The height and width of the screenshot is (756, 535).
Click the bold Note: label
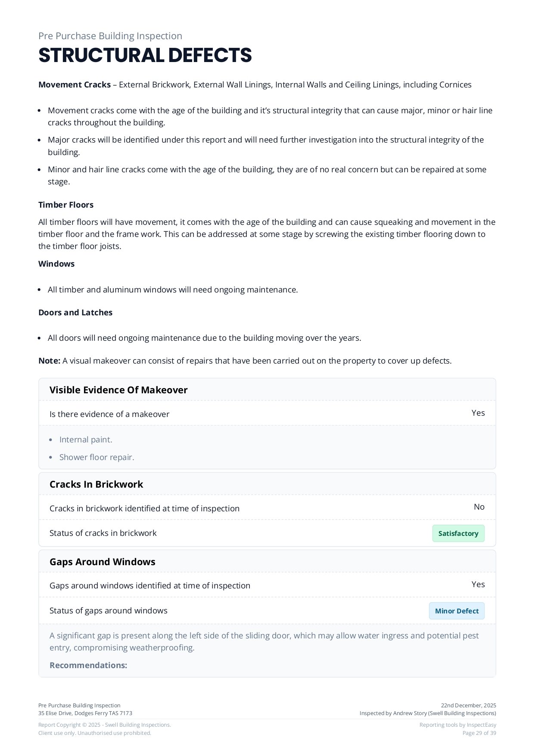click(49, 361)
